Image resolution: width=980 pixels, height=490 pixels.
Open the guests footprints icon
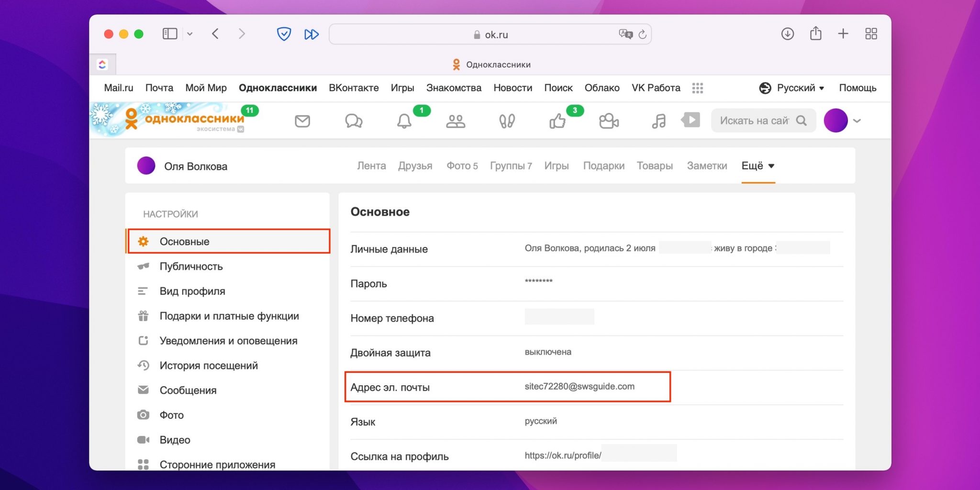[x=507, y=121]
